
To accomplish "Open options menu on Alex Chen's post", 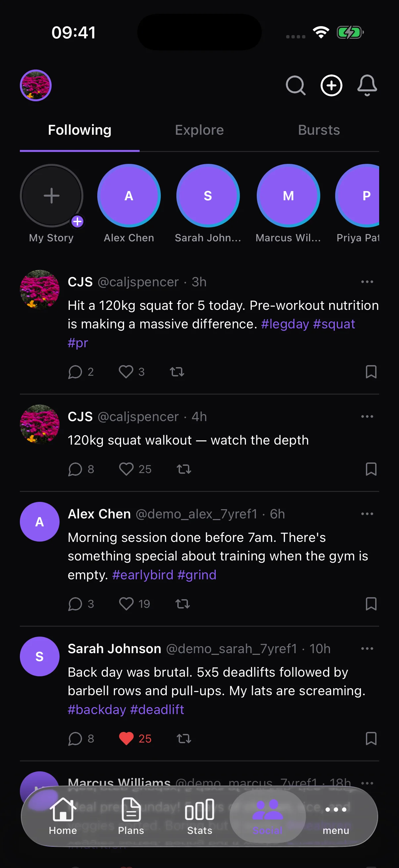I will (367, 513).
